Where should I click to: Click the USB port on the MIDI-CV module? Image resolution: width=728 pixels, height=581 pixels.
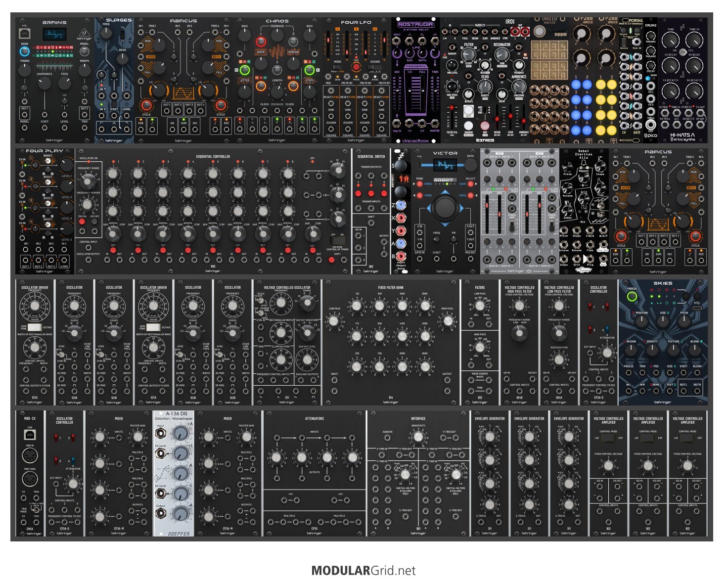coord(30,434)
